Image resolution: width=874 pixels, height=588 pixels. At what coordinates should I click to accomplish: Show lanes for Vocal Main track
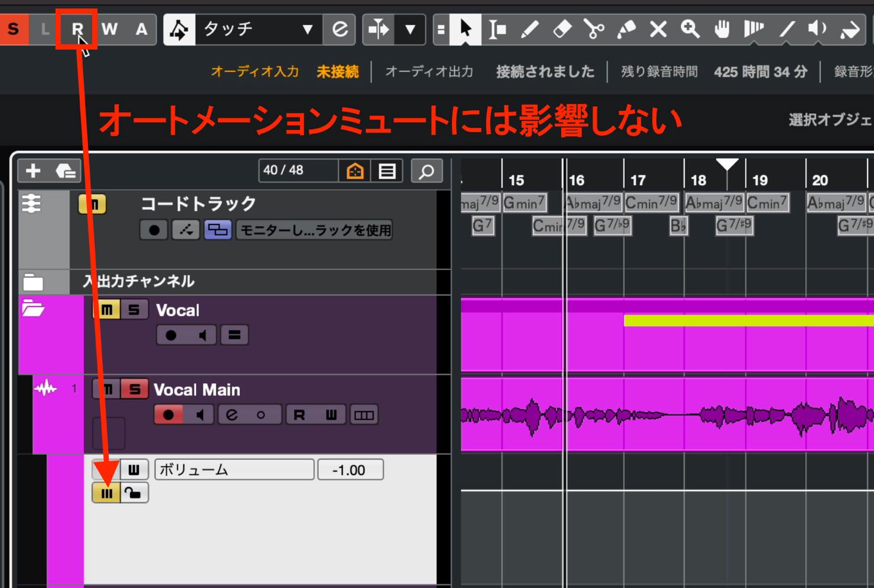pos(364,415)
